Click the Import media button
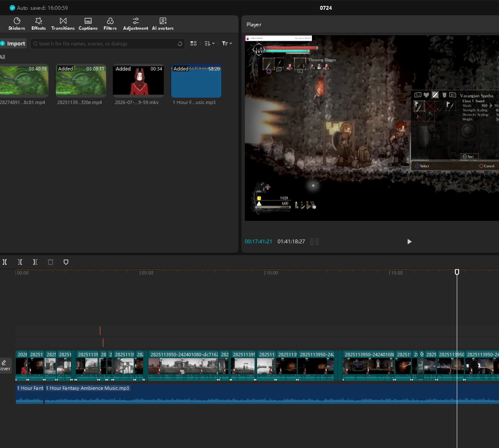This screenshot has width=499, height=448. (13, 44)
